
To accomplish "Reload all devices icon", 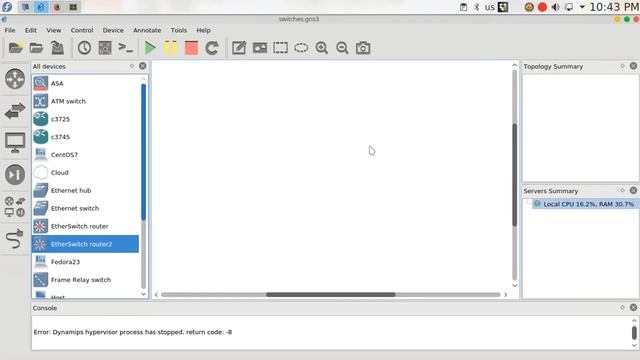I will (212, 48).
